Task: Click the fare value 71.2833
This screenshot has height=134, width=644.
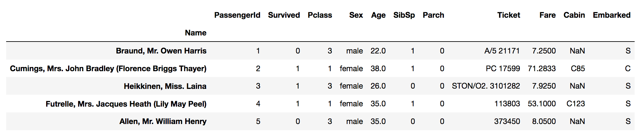Action: point(541,69)
